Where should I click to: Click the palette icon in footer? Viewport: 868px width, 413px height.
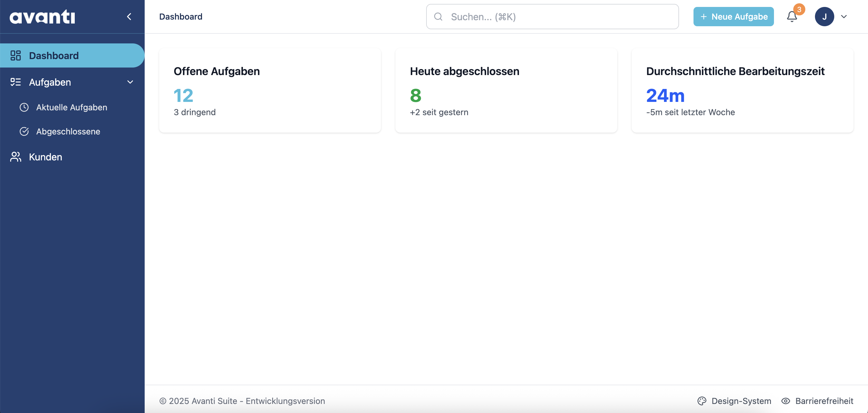702,401
